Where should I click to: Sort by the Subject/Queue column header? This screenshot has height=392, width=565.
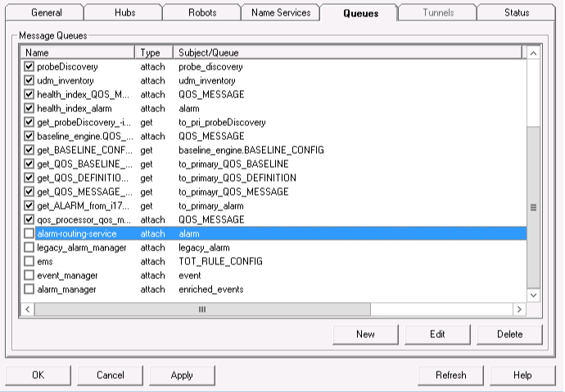(x=348, y=52)
